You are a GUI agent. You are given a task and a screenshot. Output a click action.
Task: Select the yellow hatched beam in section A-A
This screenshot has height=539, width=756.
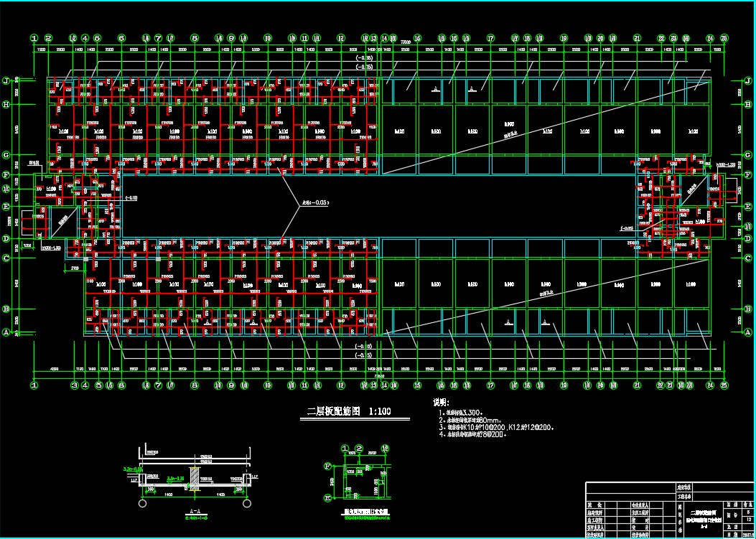[x=195, y=479]
